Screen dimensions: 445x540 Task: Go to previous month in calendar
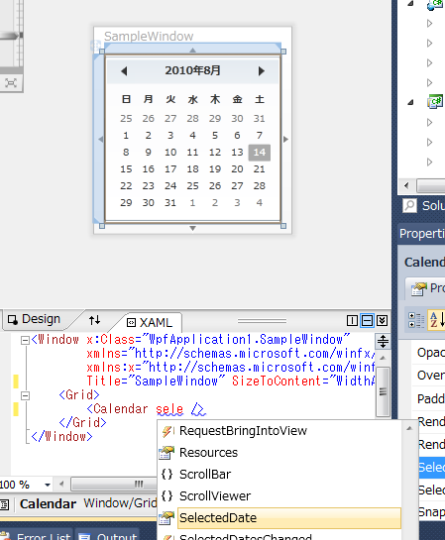click(x=124, y=71)
